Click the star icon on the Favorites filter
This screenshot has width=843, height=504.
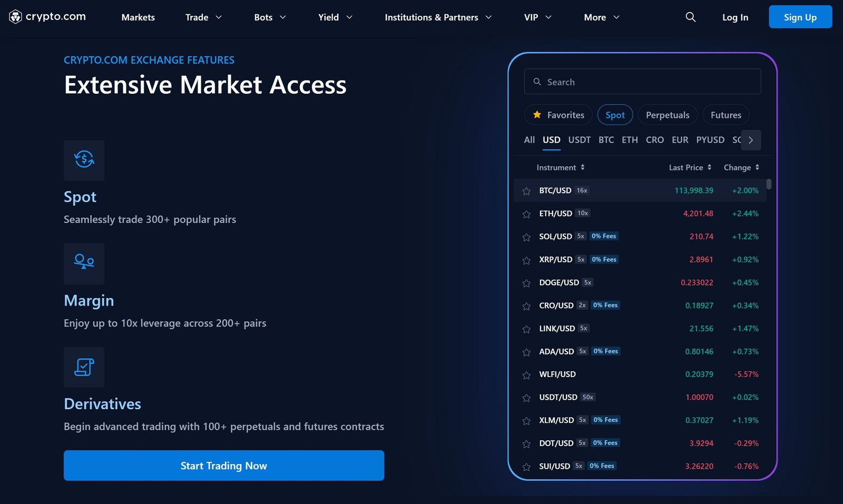click(537, 114)
